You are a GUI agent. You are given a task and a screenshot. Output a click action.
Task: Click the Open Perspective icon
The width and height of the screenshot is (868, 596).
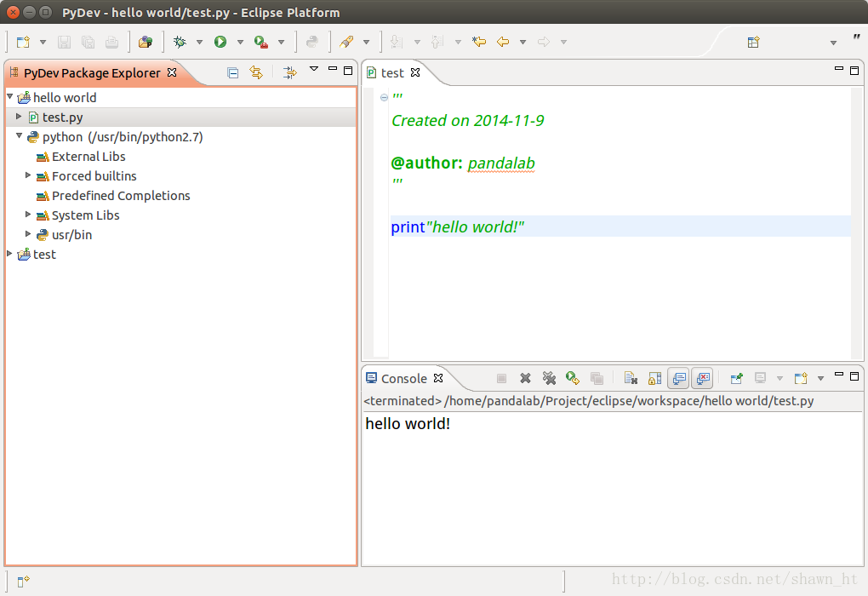753,42
